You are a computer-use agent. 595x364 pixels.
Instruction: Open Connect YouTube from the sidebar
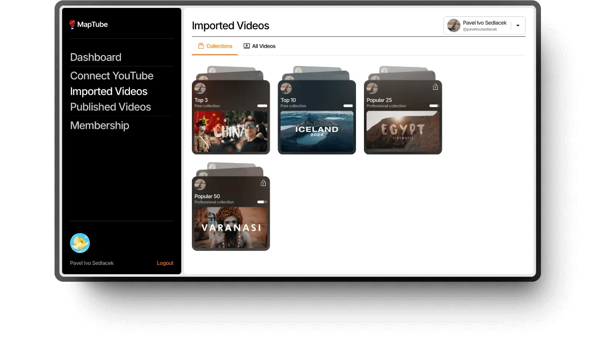(x=112, y=75)
